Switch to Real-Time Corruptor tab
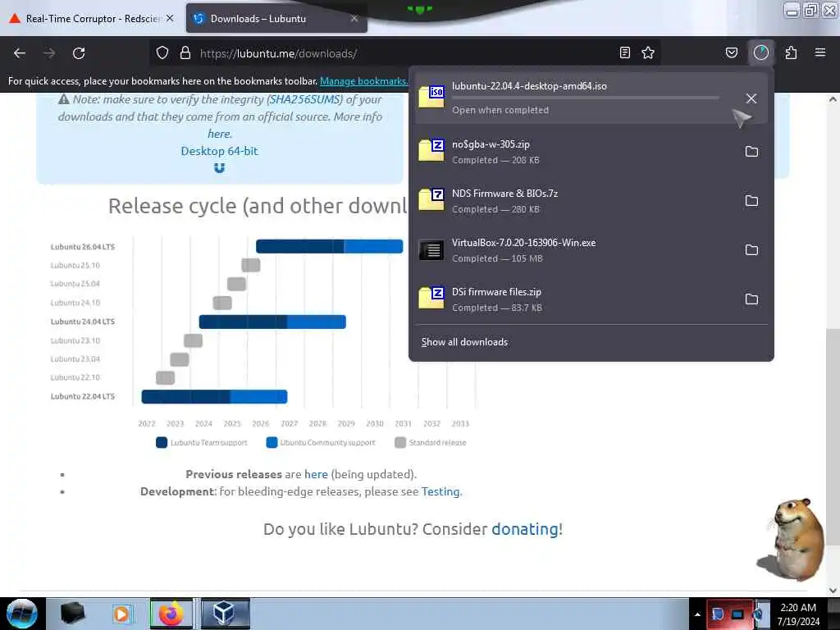The height and width of the screenshot is (630, 840). (x=92, y=19)
